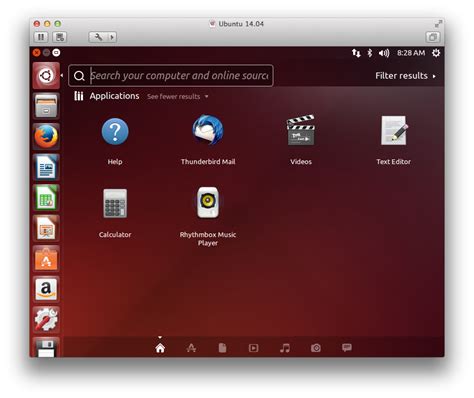The image size is (474, 398).
Task: Launch the Text Editor
Action: point(394,130)
